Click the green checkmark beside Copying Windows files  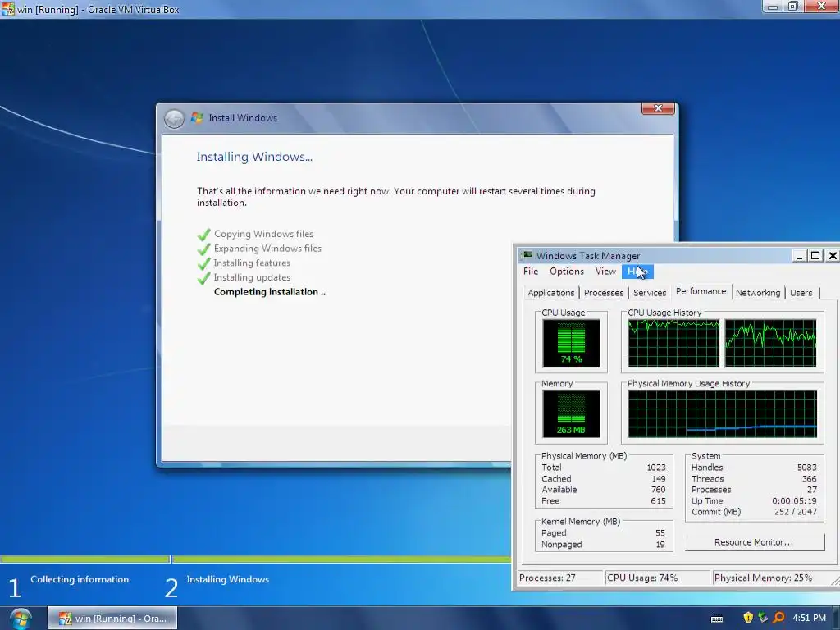point(203,235)
